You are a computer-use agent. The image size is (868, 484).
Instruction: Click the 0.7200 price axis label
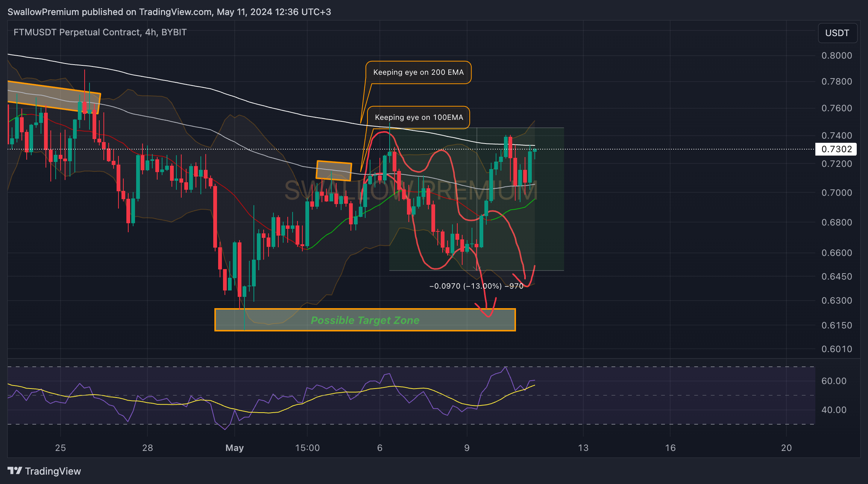(x=837, y=164)
